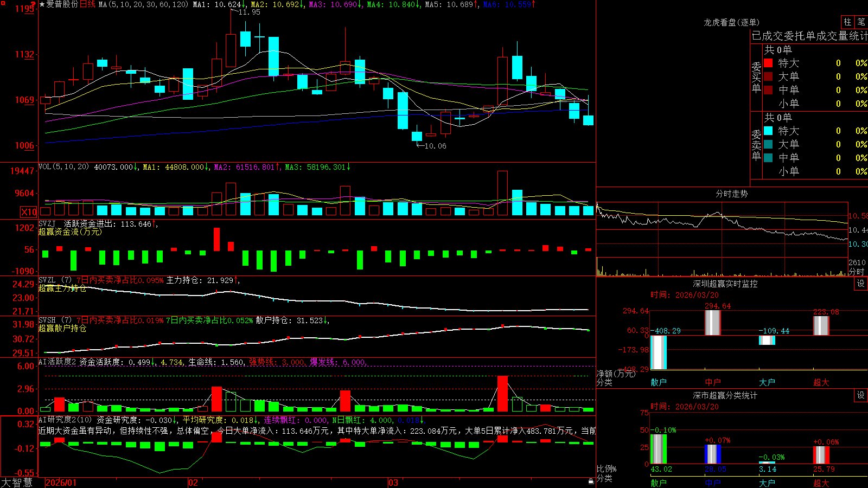Image resolution: width=868 pixels, height=488 pixels.
Task: Click the teal 大单 sell-order swatch
Action: pos(768,144)
